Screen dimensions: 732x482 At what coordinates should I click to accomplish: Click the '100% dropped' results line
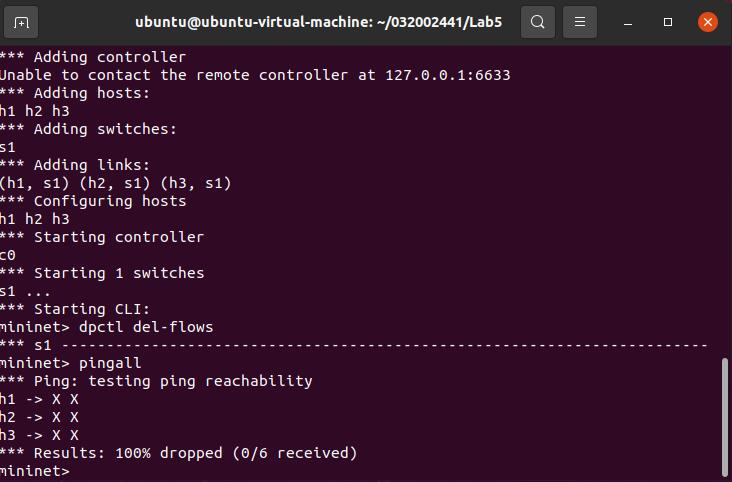178,453
